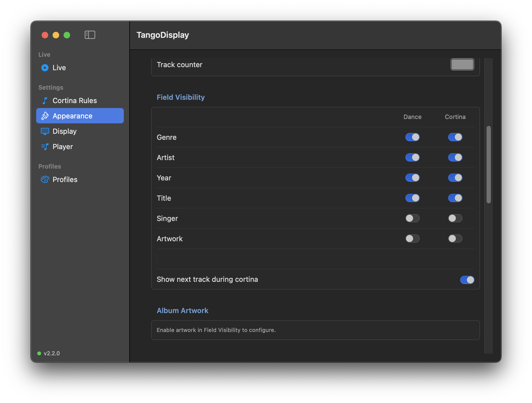Turn off Show next track during cortina
The image size is (532, 403).
467,280
